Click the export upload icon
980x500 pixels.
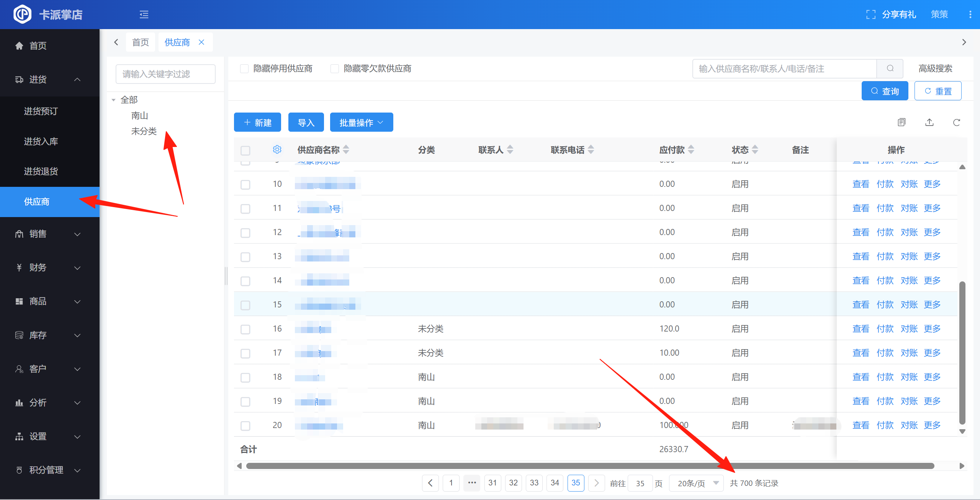click(929, 123)
